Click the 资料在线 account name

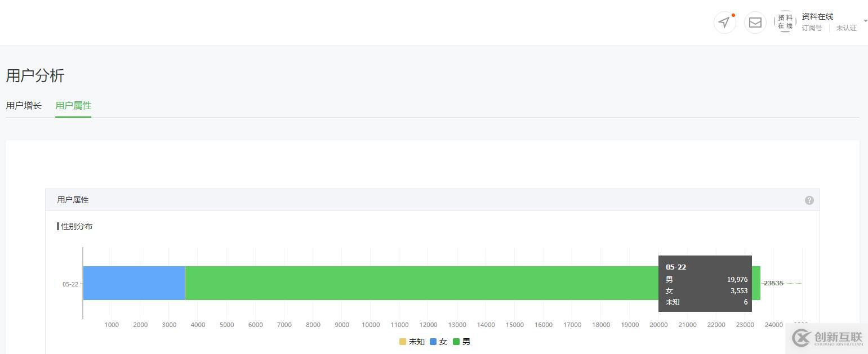(x=817, y=16)
